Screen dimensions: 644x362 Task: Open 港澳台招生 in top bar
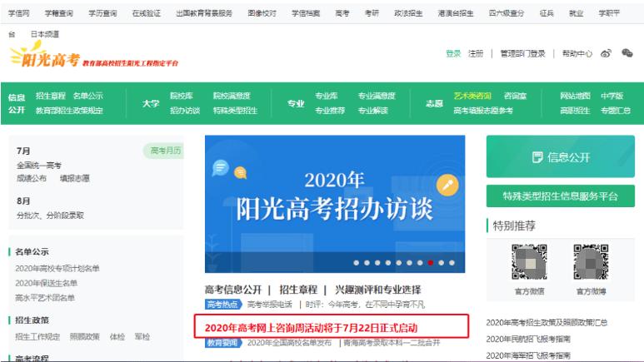(x=456, y=13)
